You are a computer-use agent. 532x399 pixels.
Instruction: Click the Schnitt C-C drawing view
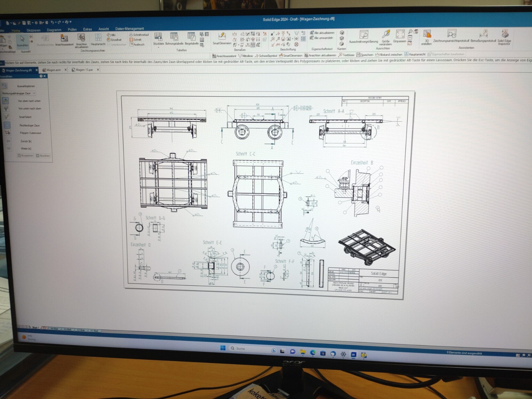[x=258, y=193]
